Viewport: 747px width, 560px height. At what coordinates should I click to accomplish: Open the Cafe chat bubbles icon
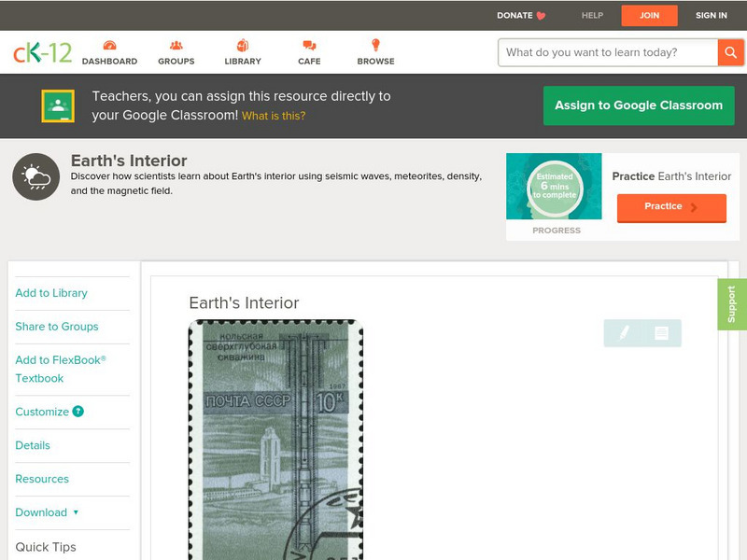[x=309, y=45]
